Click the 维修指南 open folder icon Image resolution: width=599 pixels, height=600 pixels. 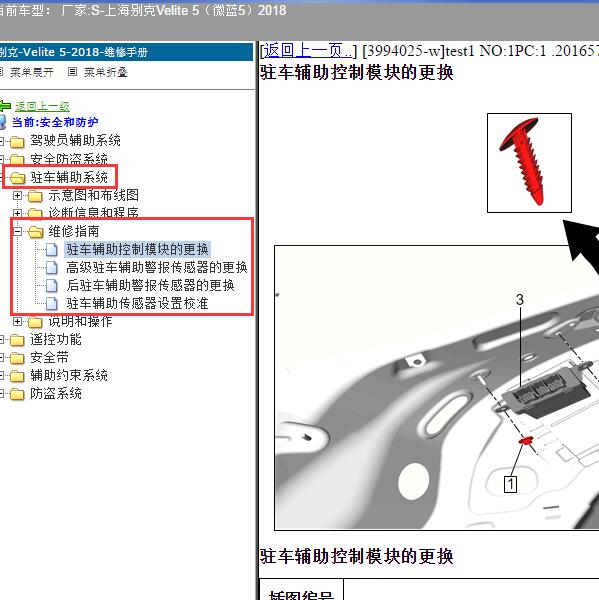pos(36,232)
